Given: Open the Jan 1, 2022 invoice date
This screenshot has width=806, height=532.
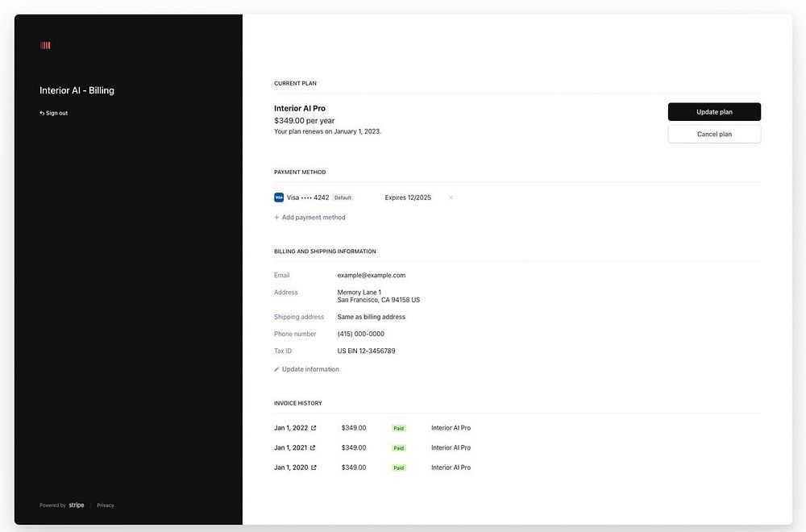Looking at the screenshot, I should coord(291,428).
